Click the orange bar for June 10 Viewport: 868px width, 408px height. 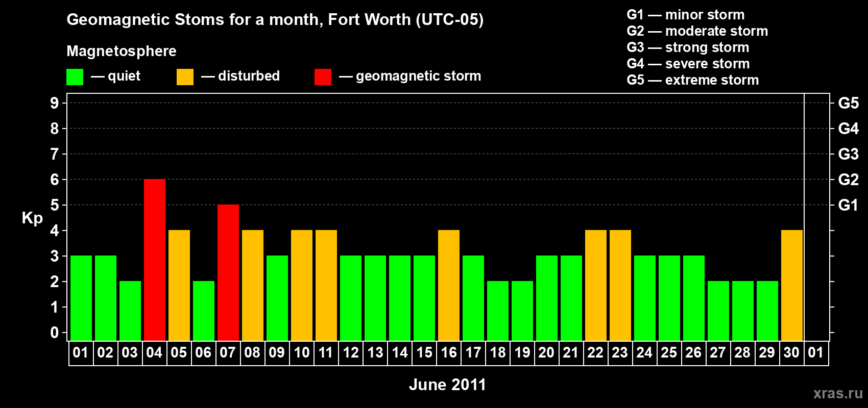click(302, 285)
